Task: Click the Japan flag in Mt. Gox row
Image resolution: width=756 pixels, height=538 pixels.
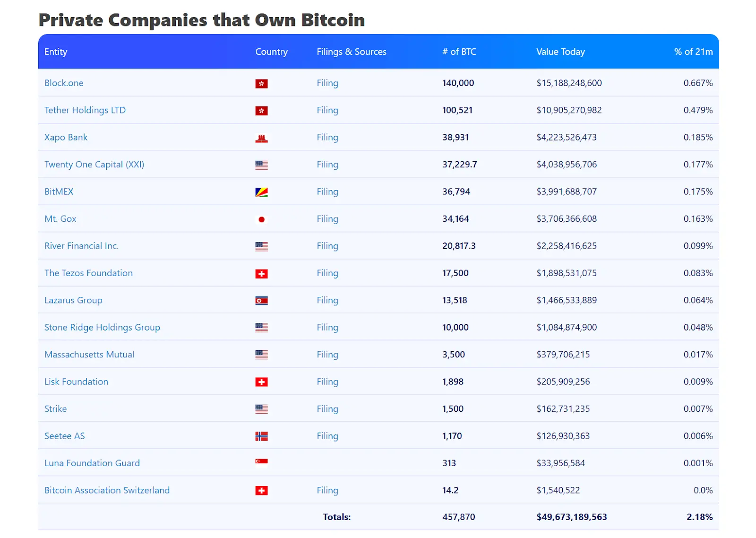Action: tap(261, 219)
